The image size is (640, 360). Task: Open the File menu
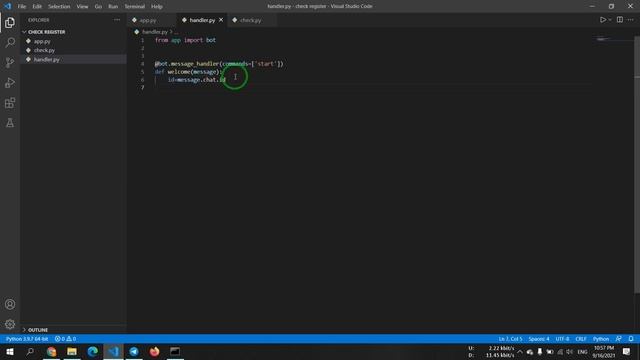coord(22,7)
